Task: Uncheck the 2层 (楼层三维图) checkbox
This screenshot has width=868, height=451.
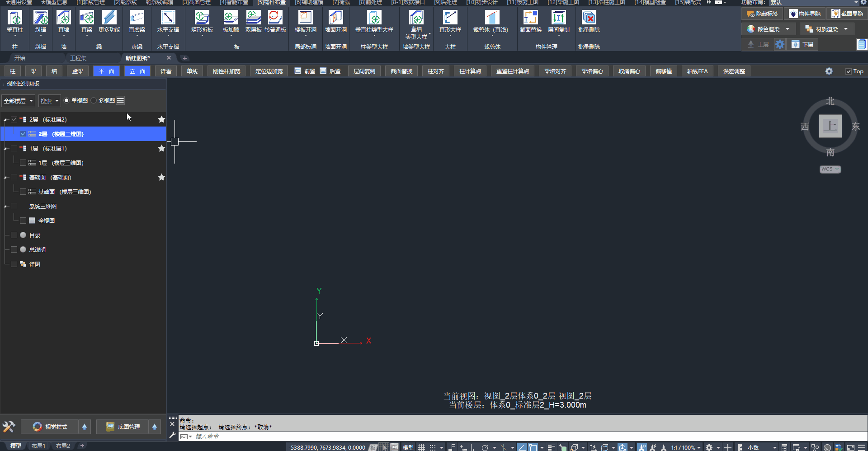Action: pos(23,134)
